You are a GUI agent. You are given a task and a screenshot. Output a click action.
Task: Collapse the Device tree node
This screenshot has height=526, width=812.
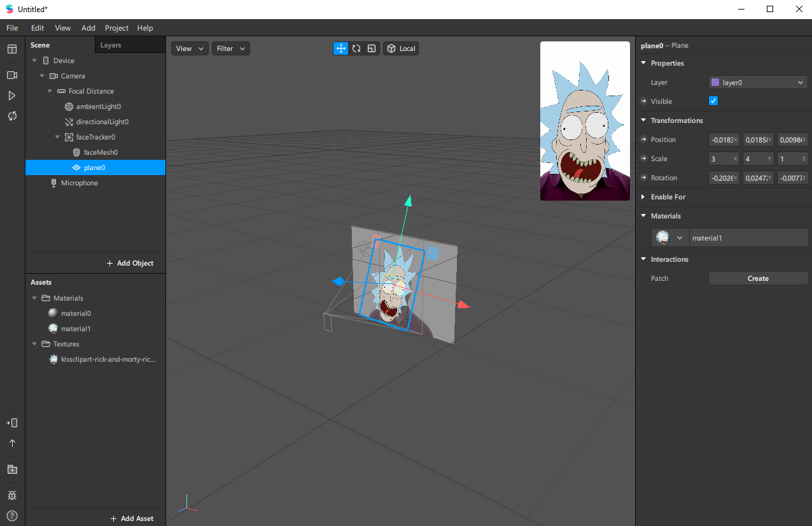pyautogui.click(x=34, y=60)
